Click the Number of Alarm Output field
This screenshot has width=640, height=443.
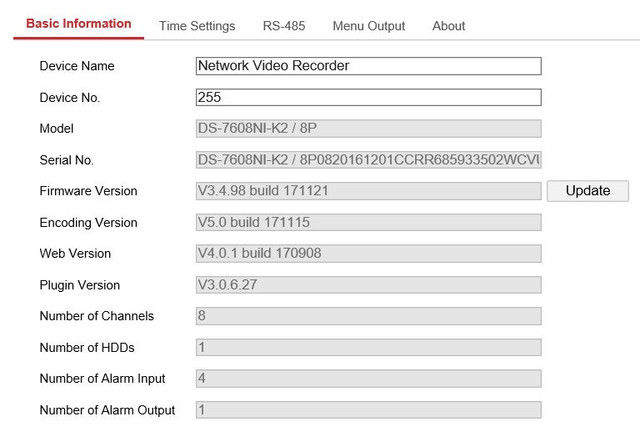click(x=368, y=410)
